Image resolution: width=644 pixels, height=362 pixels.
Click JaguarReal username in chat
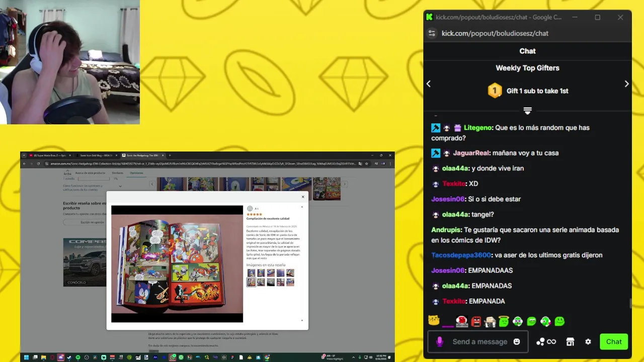click(x=471, y=153)
